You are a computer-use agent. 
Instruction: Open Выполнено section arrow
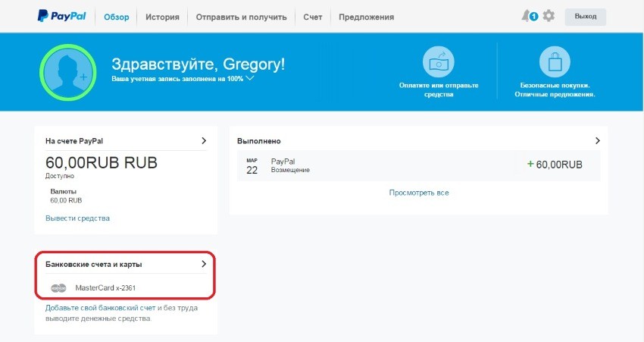[x=598, y=140]
